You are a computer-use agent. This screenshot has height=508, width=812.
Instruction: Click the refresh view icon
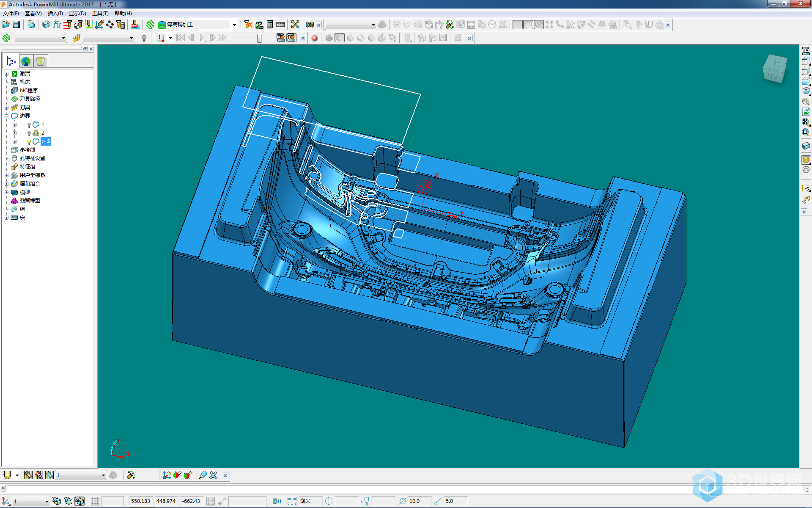click(x=806, y=112)
